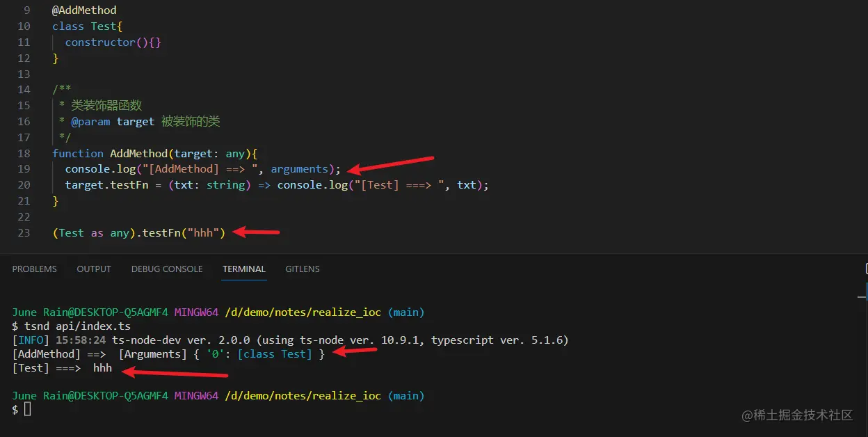Image resolution: width=868 pixels, height=437 pixels.
Task: Click gutter line number 10
Action: [24, 26]
